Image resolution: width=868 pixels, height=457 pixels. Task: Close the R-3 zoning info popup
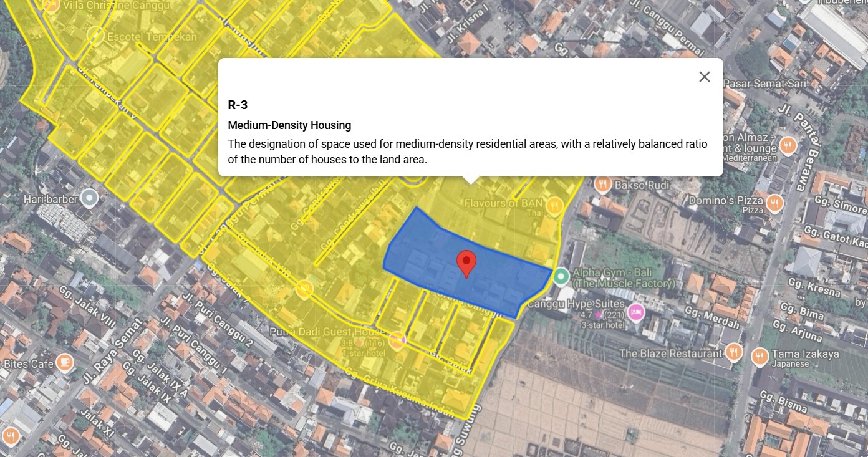tap(704, 77)
